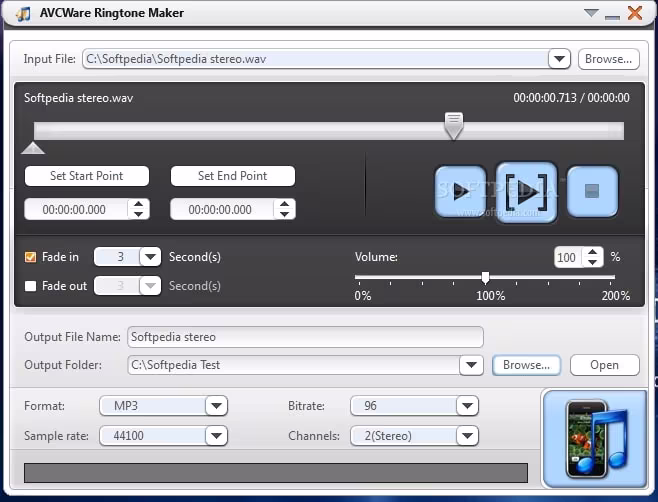Click the 0% volume label

[x=363, y=296]
